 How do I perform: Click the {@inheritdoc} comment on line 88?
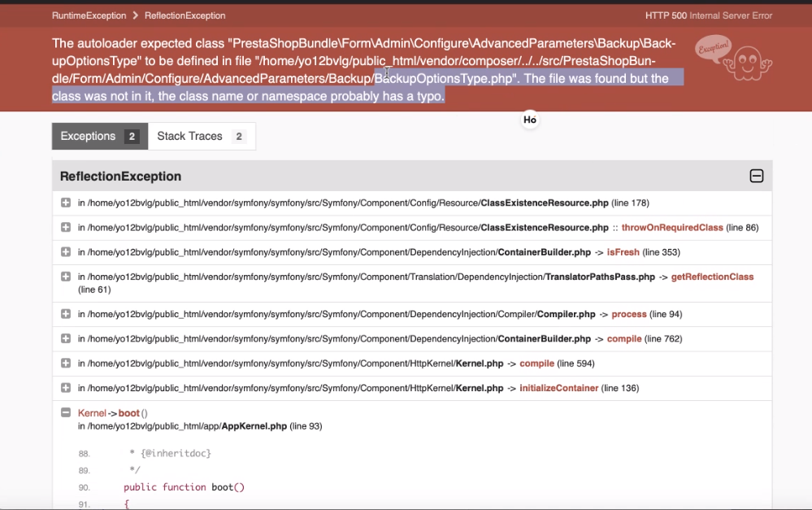tap(176, 454)
